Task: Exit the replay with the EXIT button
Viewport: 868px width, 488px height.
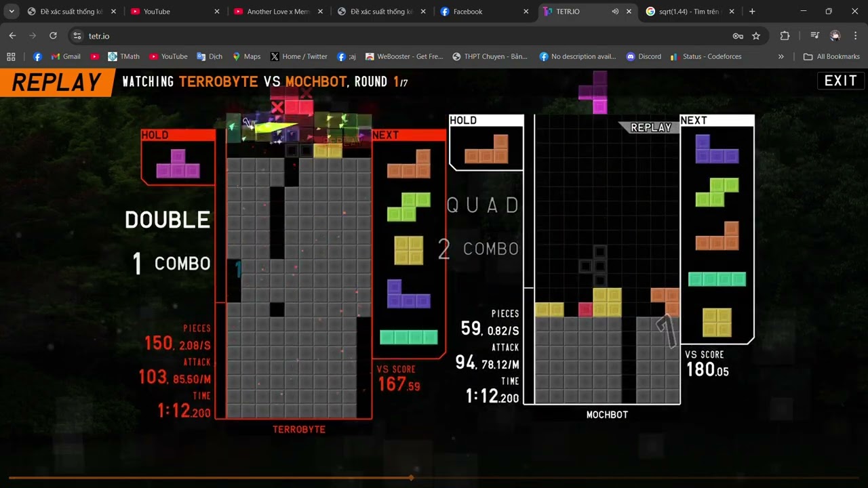Action: coord(841,81)
